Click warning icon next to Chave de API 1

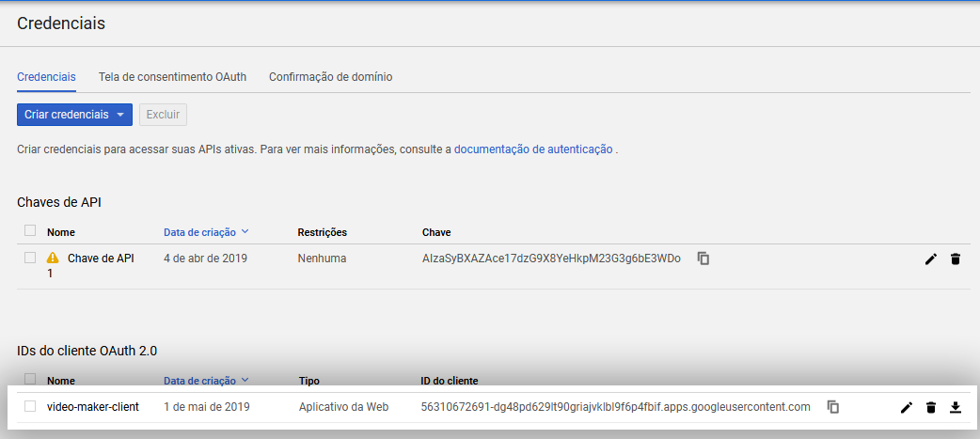(53, 258)
